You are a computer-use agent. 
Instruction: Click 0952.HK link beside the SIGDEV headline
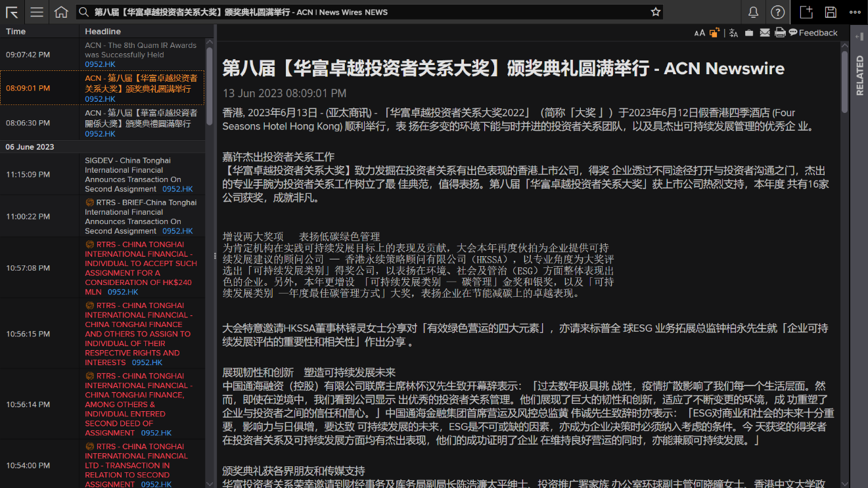(x=177, y=189)
